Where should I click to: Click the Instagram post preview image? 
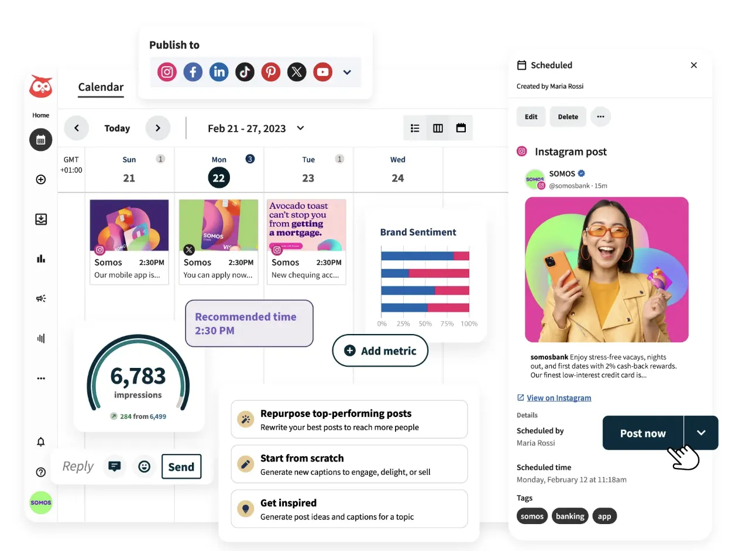click(607, 270)
